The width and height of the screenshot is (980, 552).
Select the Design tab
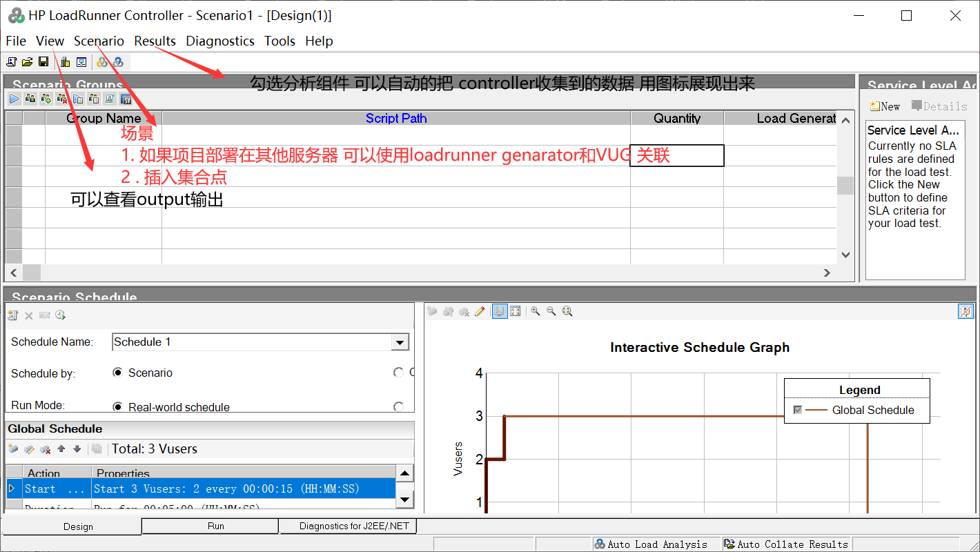(x=72, y=526)
